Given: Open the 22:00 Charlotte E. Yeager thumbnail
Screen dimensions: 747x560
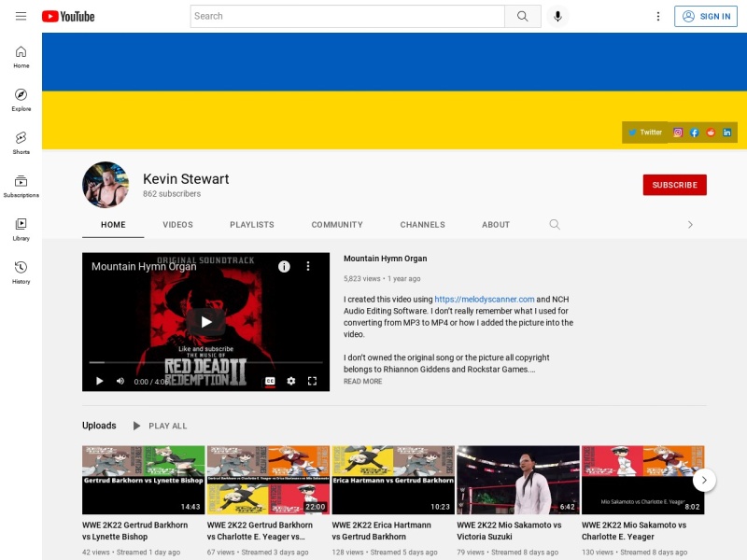Looking at the screenshot, I should click(x=268, y=480).
